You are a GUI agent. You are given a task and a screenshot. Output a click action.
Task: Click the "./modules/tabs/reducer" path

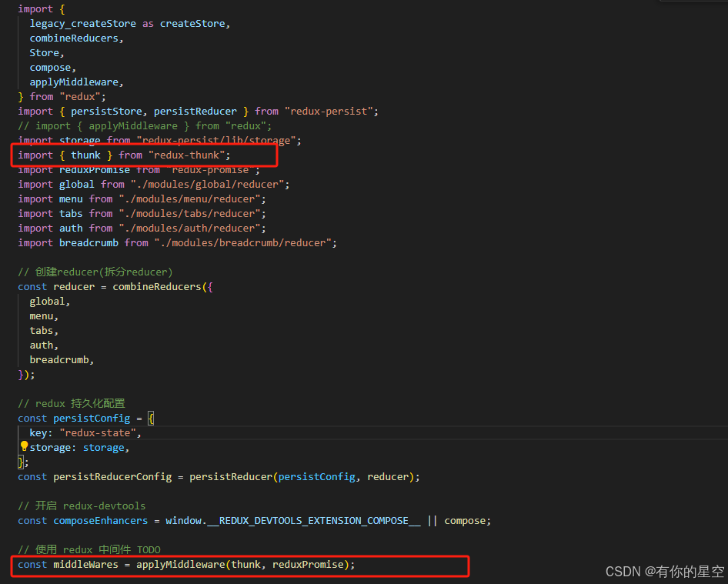coord(189,214)
